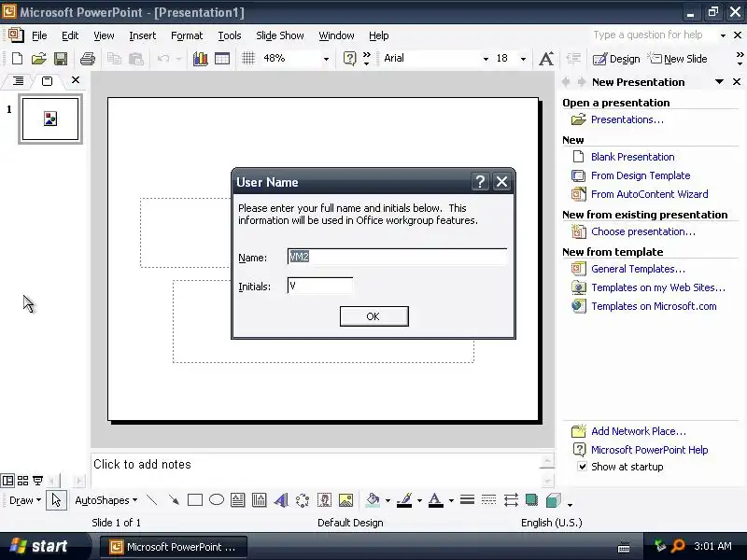Select the Rectangle drawing tool
The height and width of the screenshot is (560, 747).
(195, 500)
